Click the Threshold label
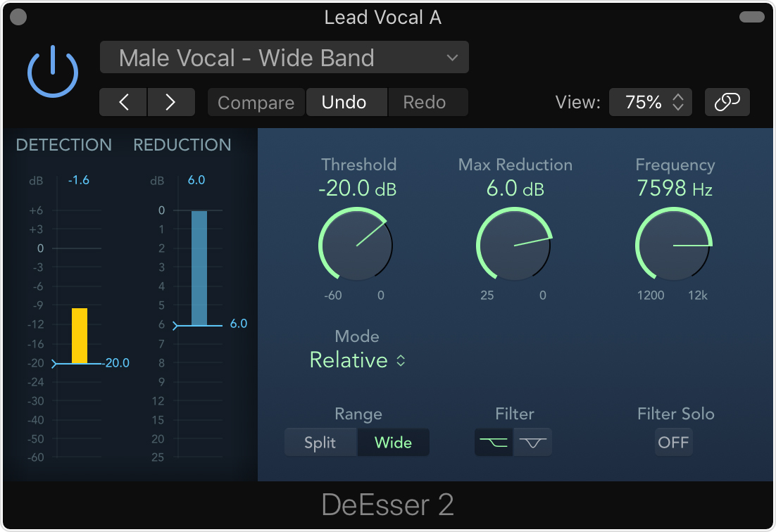This screenshot has width=776, height=532. point(359,165)
